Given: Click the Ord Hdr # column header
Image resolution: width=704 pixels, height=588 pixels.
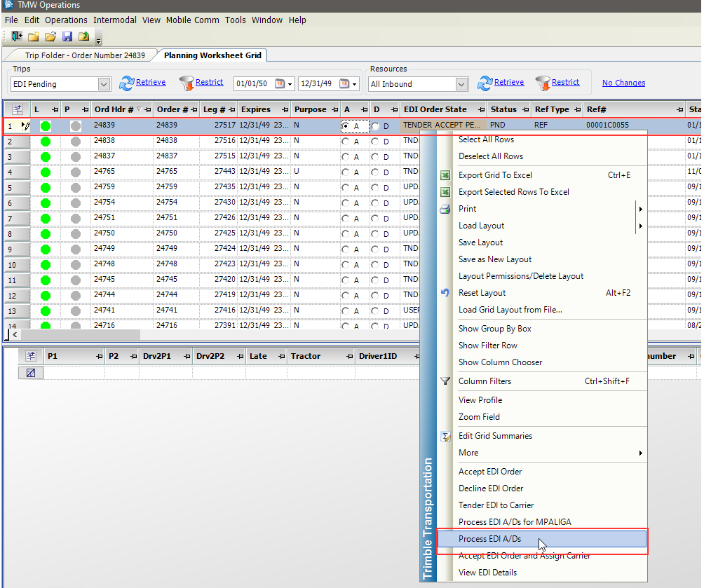Looking at the screenshot, I should 113,109.
